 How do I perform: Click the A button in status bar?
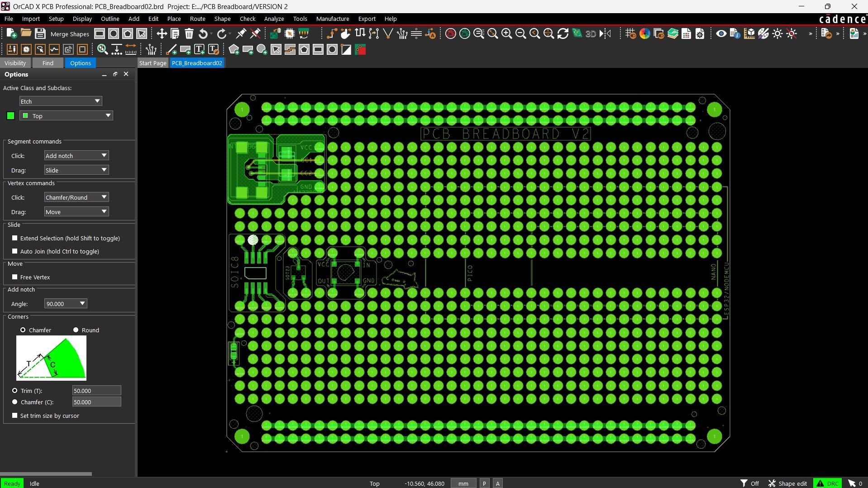point(498,483)
